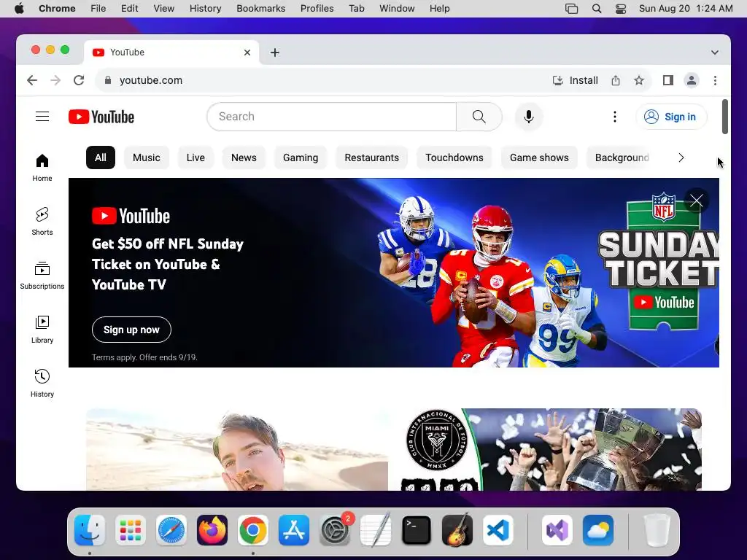747x560 pixels.
Task: Start voice search with microphone icon
Action: click(x=528, y=117)
